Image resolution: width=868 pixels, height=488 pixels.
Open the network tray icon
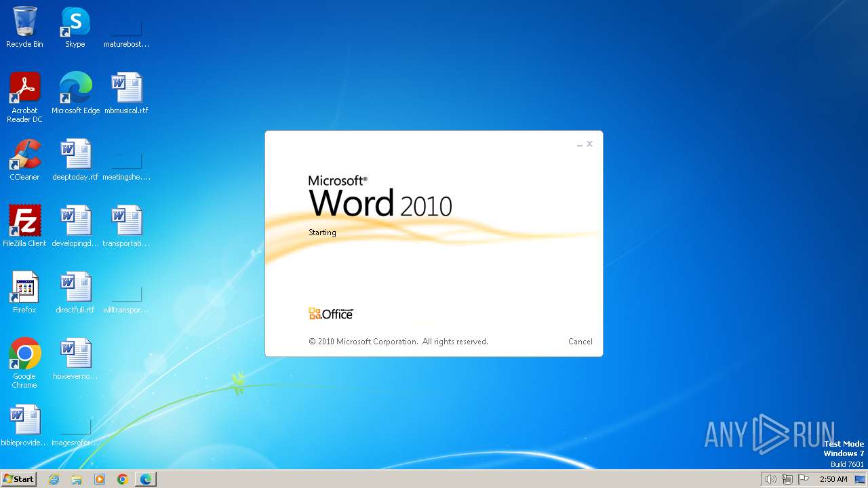[x=787, y=479]
